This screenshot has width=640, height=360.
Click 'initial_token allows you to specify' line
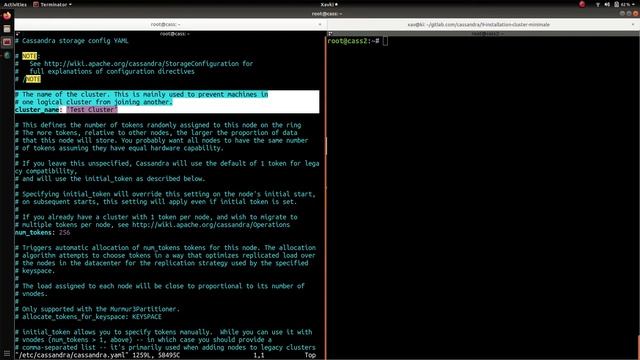164,332
